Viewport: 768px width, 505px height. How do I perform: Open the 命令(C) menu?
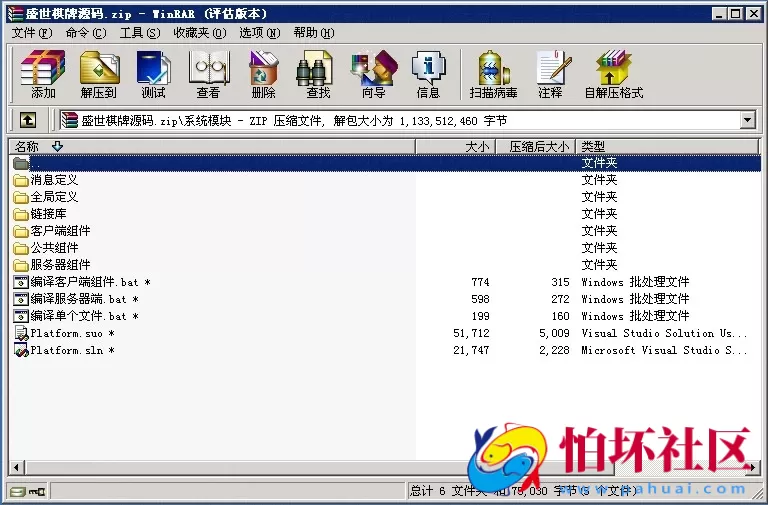point(85,33)
